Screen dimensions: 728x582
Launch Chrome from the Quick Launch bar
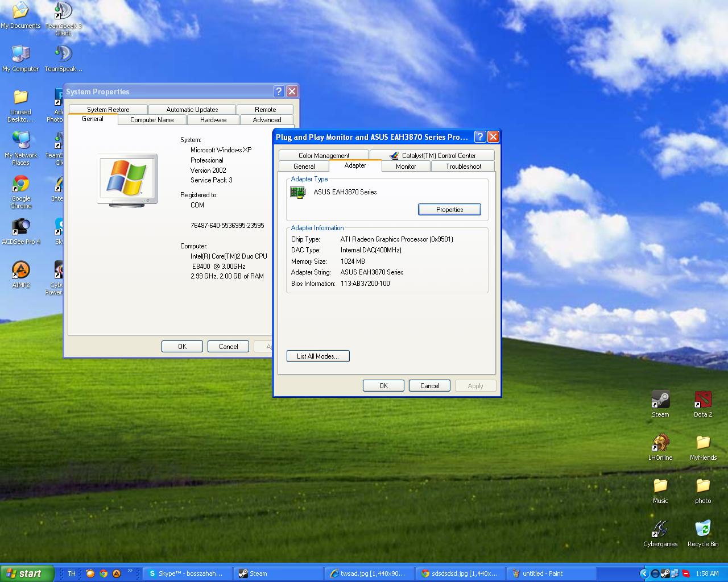point(104,573)
